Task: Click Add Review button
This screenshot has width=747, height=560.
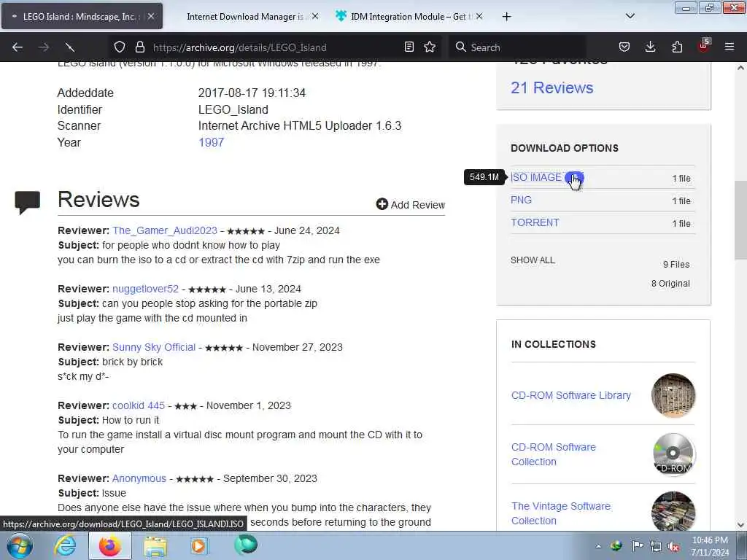Action: 410,205
